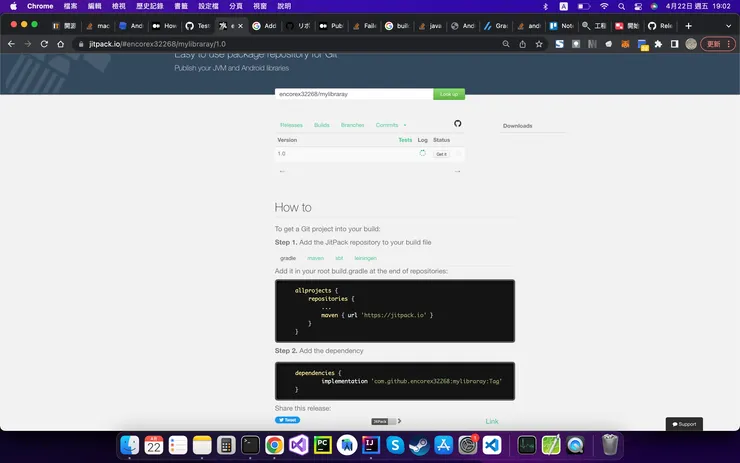Screen dimensions: 740x463
Task: Expand the tab search chevron
Action: 728,26
